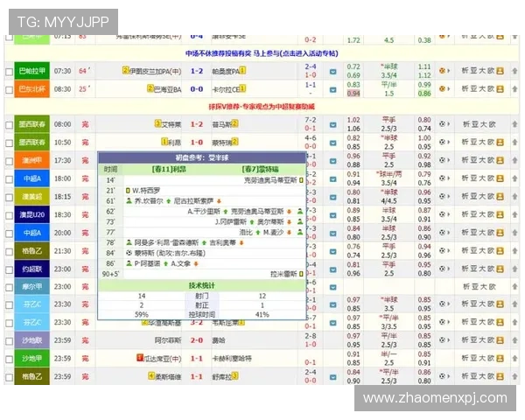Click the football icon in the 墨西联春 08:00 row
Image resolution: width=525 pixels, height=420 pixels.
coord(443,124)
